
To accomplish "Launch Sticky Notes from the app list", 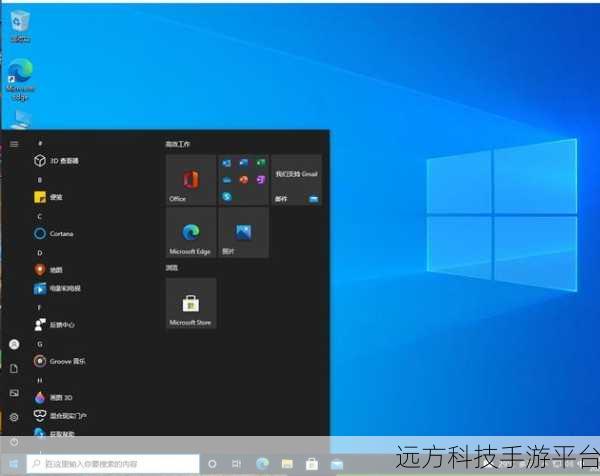I will tap(49, 197).
